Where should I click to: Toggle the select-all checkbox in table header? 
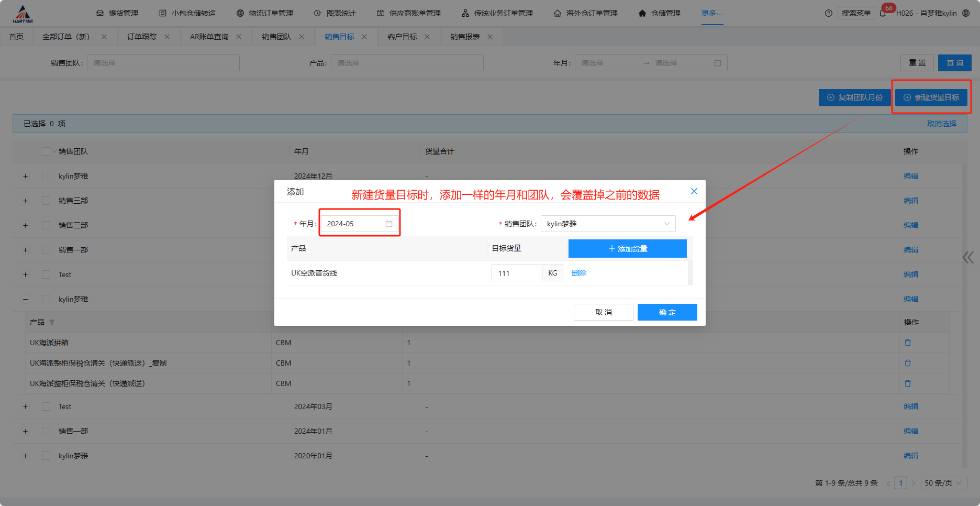click(46, 151)
